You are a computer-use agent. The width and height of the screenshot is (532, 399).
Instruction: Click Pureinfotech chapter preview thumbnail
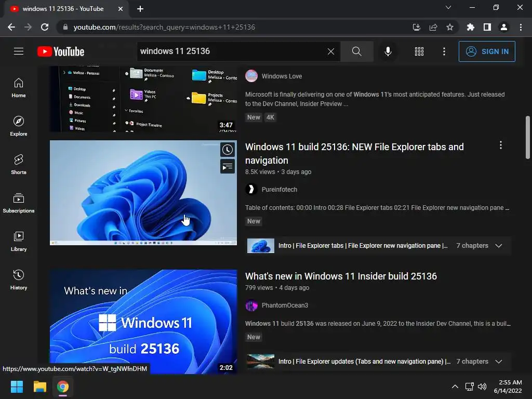tap(261, 246)
